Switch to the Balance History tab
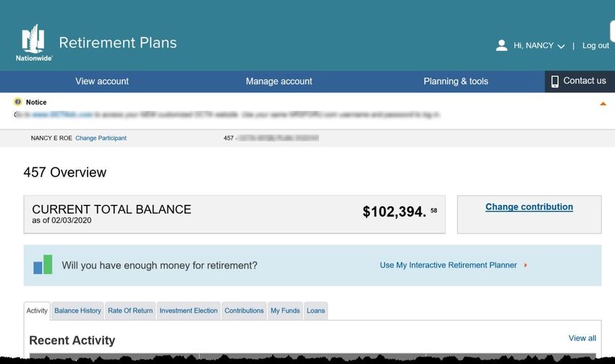615x364 pixels. [77, 310]
